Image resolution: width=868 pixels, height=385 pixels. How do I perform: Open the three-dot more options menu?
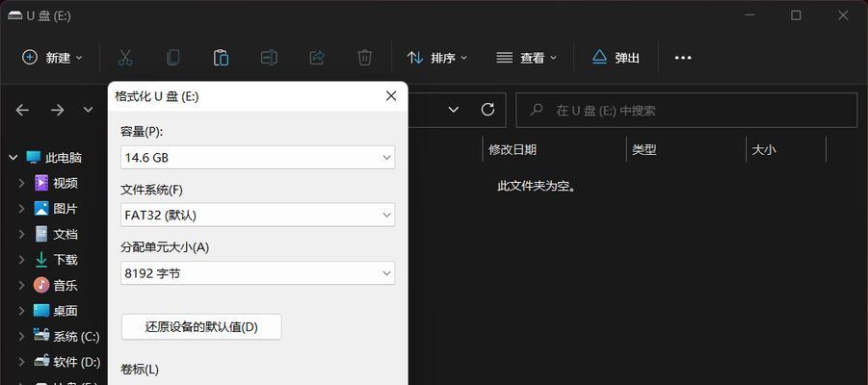click(683, 58)
